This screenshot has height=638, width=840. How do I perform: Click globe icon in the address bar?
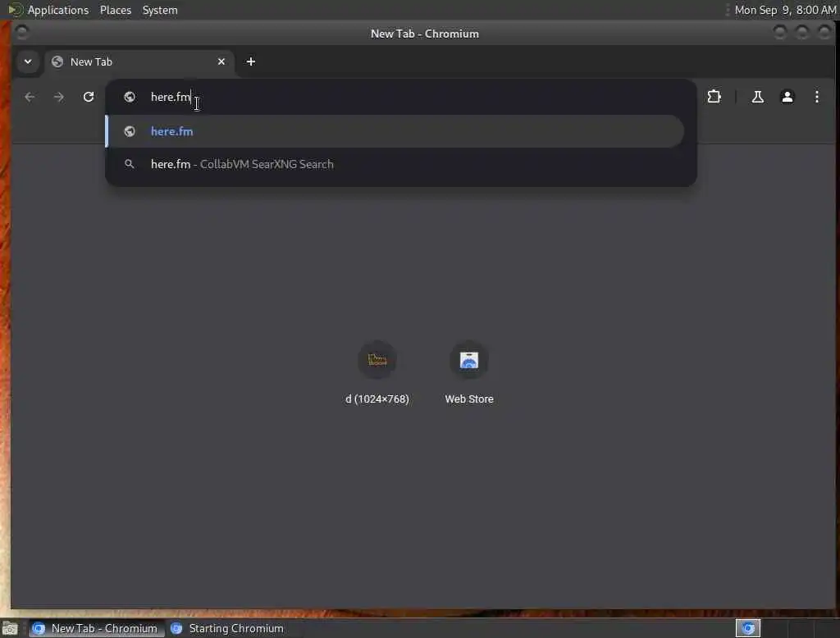click(x=129, y=97)
